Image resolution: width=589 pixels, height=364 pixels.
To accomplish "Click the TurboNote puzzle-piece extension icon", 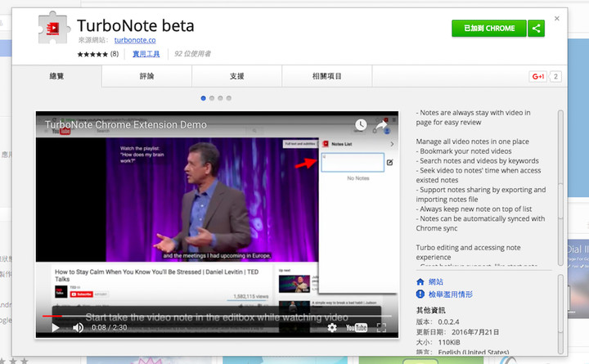I will [x=54, y=28].
